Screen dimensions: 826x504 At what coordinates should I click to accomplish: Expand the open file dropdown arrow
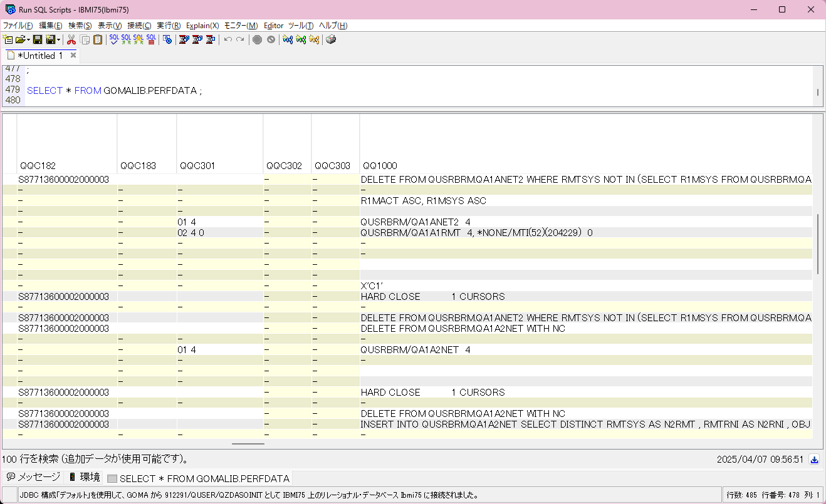[x=28, y=39]
